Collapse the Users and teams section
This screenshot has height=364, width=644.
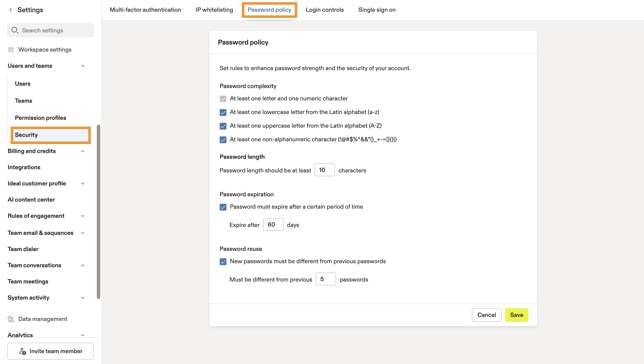pyautogui.click(x=83, y=66)
